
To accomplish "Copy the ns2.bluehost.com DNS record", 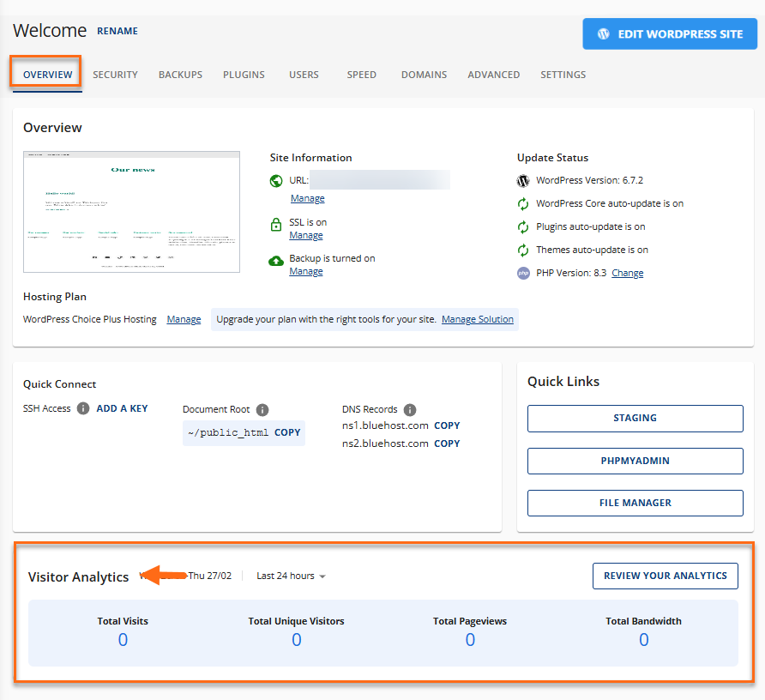I will (x=448, y=444).
